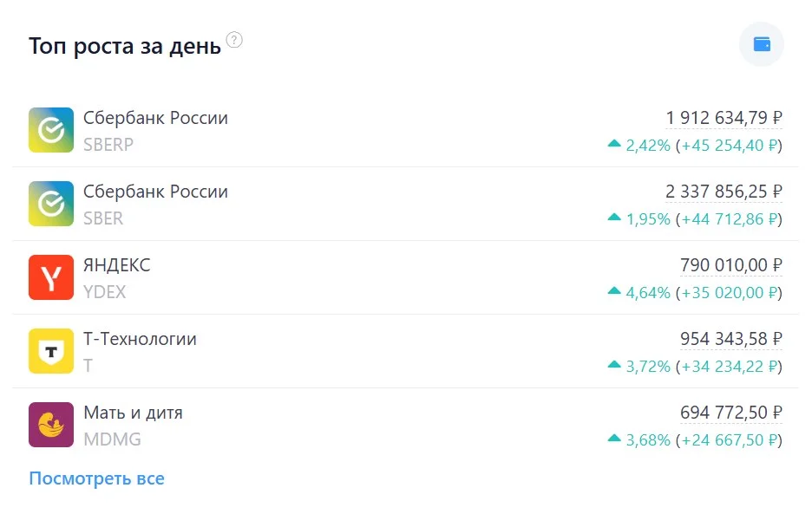Click the red Yandex Y logo
Viewport: 812px width, 514px height.
[x=50, y=277]
